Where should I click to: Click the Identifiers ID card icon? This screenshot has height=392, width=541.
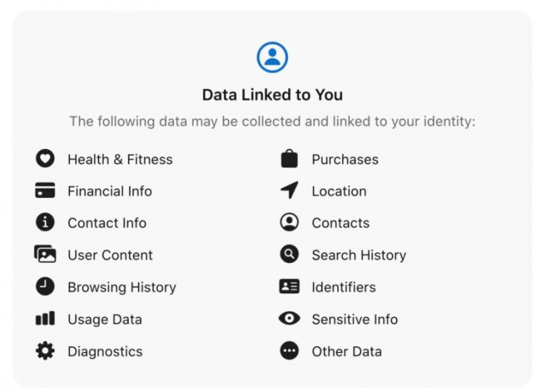(x=289, y=287)
